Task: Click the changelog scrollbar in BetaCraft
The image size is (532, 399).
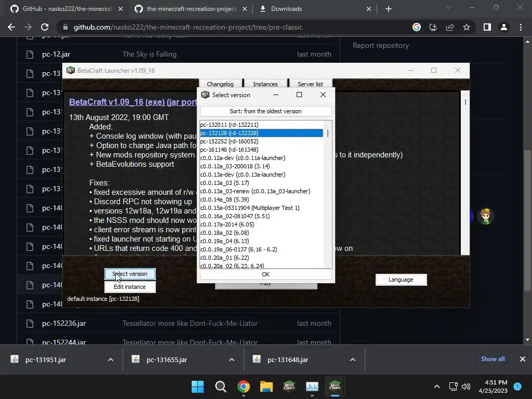Action: pos(465,102)
